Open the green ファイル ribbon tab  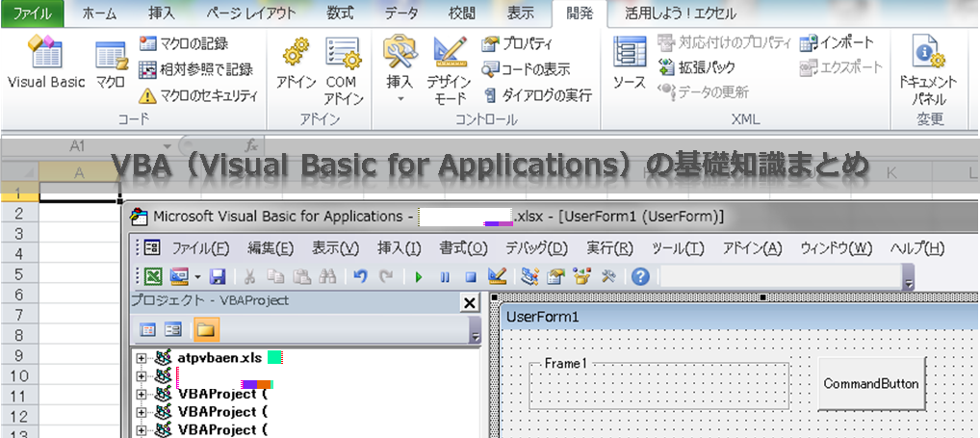pyautogui.click(x=33, y=13)
